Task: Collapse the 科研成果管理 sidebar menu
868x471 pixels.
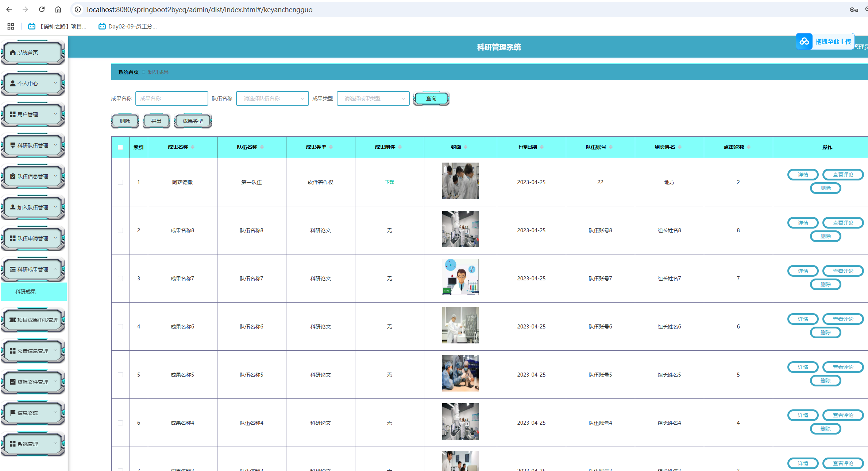Action: [33, 269]
